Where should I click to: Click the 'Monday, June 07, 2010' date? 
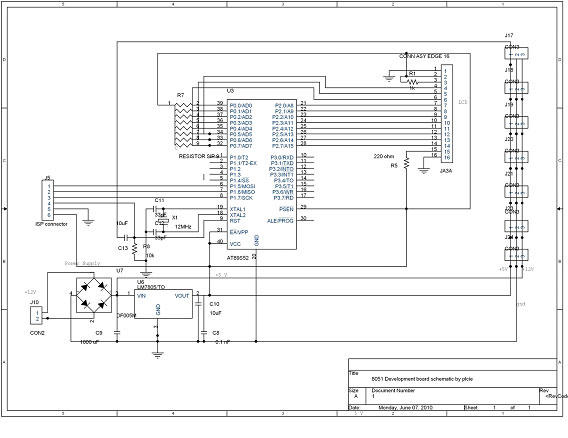[406, 407]
